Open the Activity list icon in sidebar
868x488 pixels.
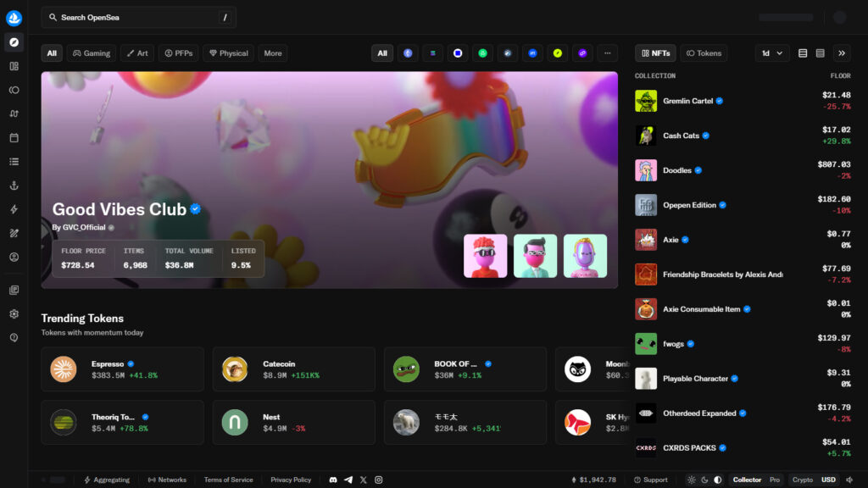click(14, 162)
